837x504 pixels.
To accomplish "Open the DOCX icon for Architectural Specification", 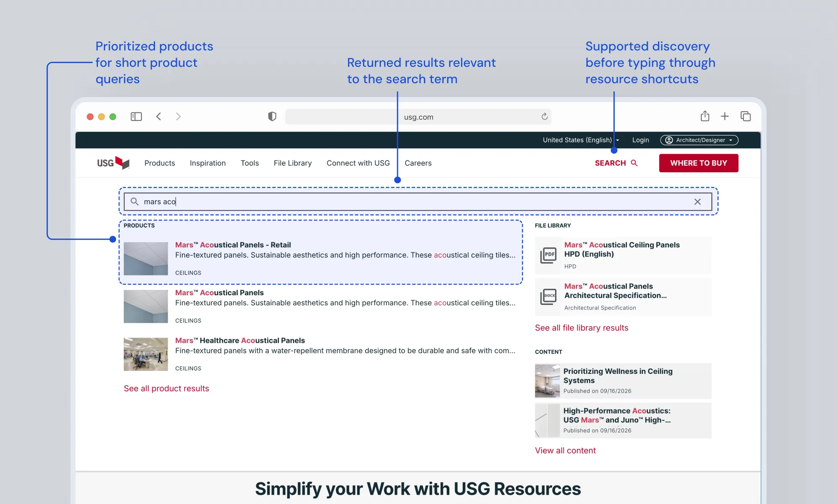I will pos(548,297).
